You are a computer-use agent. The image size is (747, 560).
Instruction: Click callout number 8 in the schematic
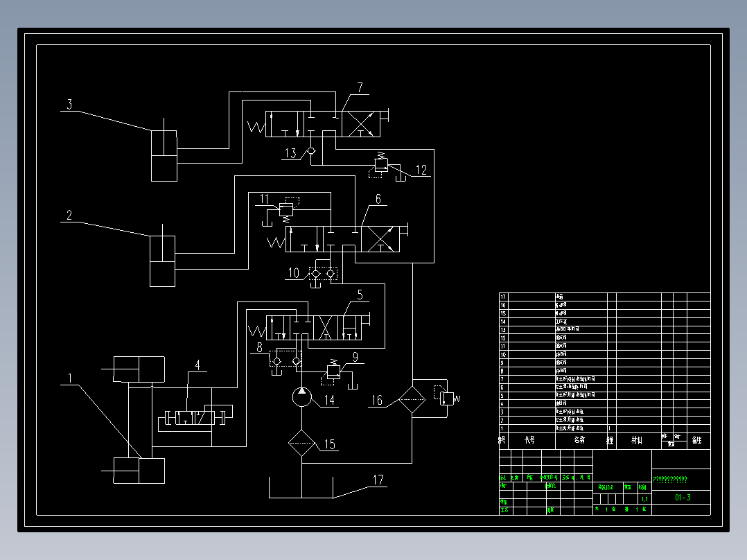coord(260,348)
